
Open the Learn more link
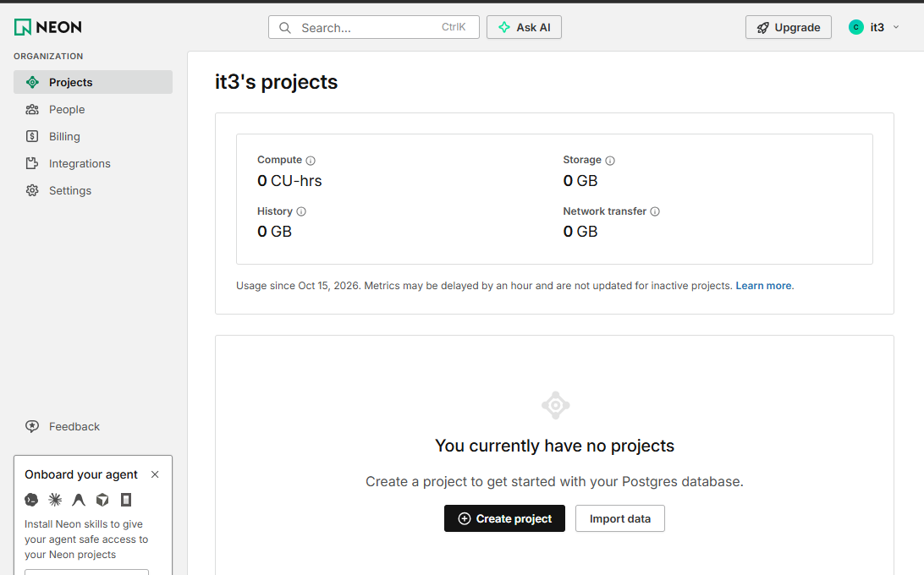[x=763, y=286]
